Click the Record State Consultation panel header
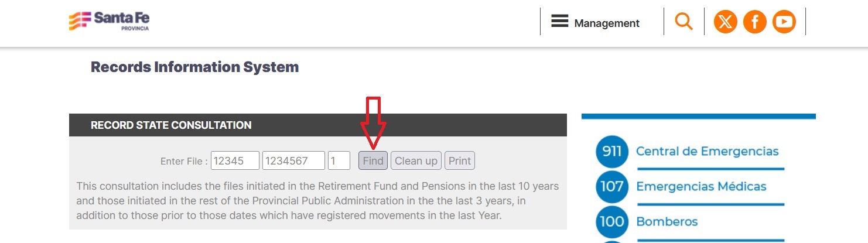 coord(171,125)
